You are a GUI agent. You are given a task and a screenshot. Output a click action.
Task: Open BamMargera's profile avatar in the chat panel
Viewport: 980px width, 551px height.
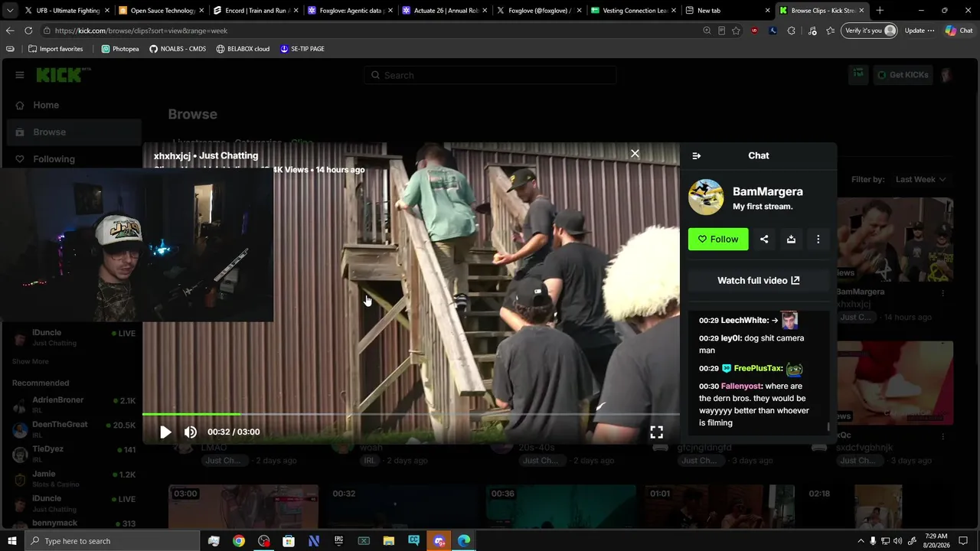coord(706,197)
